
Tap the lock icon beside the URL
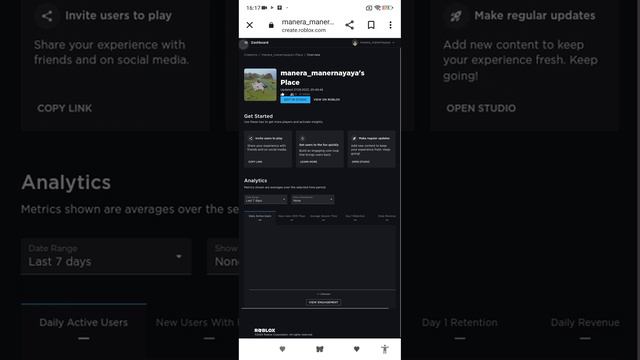pyautogui.click(x=271, y=25)
